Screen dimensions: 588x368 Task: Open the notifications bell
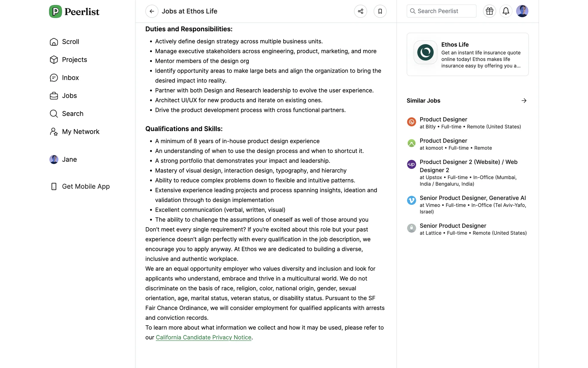point(506,11)
